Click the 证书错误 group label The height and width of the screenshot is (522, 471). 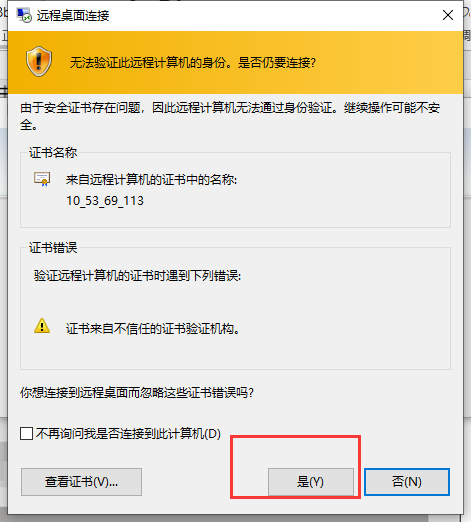[x=53, y=248]
